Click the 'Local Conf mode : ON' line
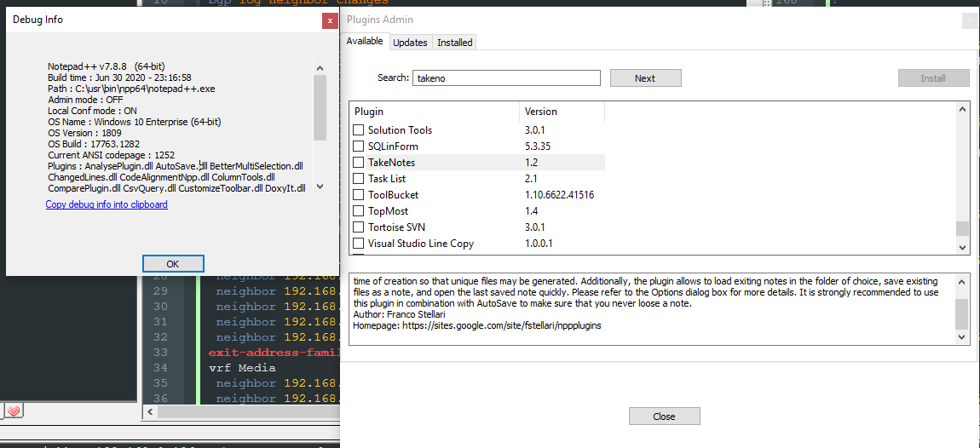 [92, 111]
